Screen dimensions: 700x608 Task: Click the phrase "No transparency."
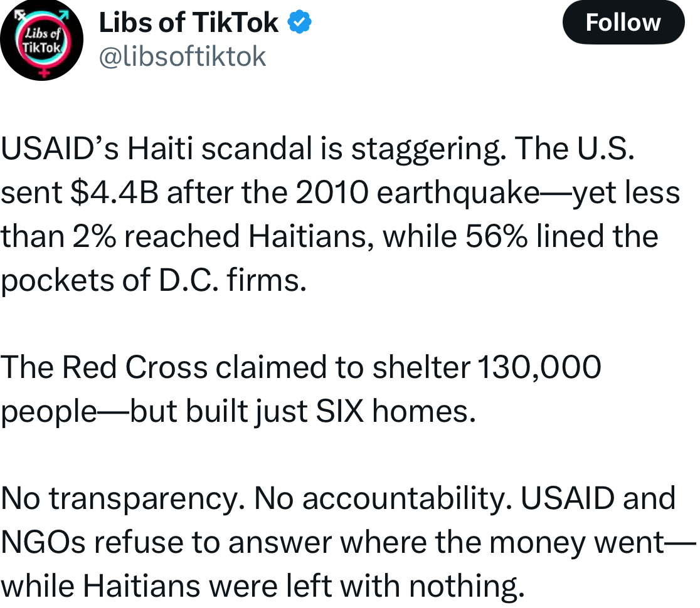pos(123,499)
